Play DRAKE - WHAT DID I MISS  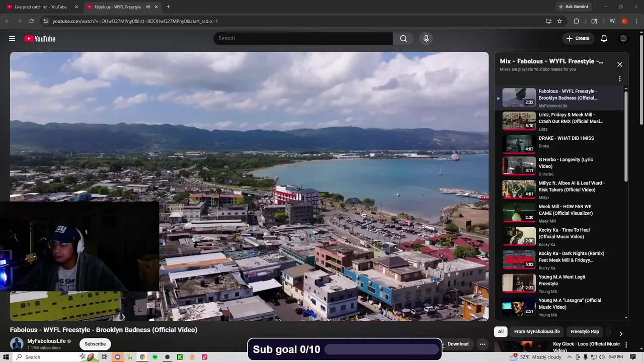(x=559, y=143)
